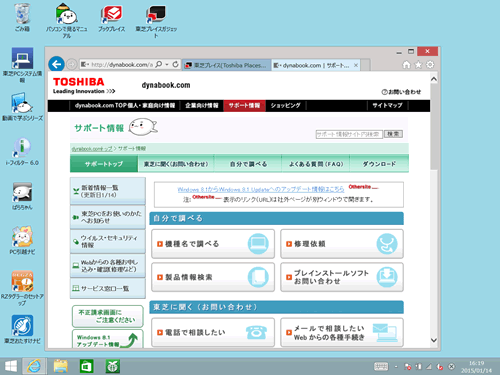Click the 不正請求画面にご注意ください banner
Screen dimensions: 500x375
tap(108, 316)
